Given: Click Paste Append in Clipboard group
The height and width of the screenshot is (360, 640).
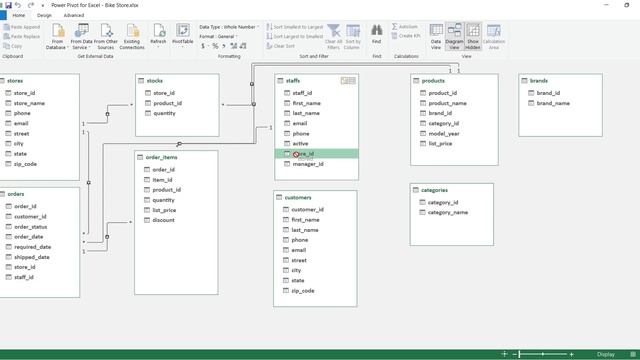Looking at the screenshot, I should [x=22, y=27].
